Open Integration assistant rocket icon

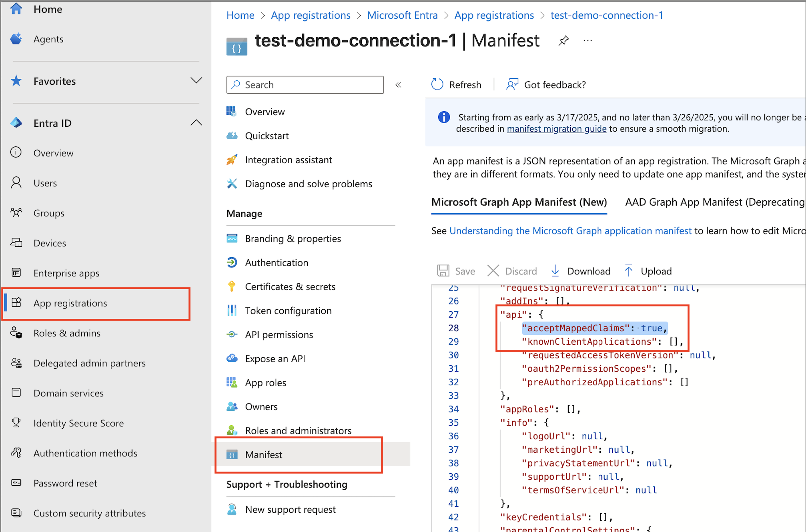(x=232, y=160)
